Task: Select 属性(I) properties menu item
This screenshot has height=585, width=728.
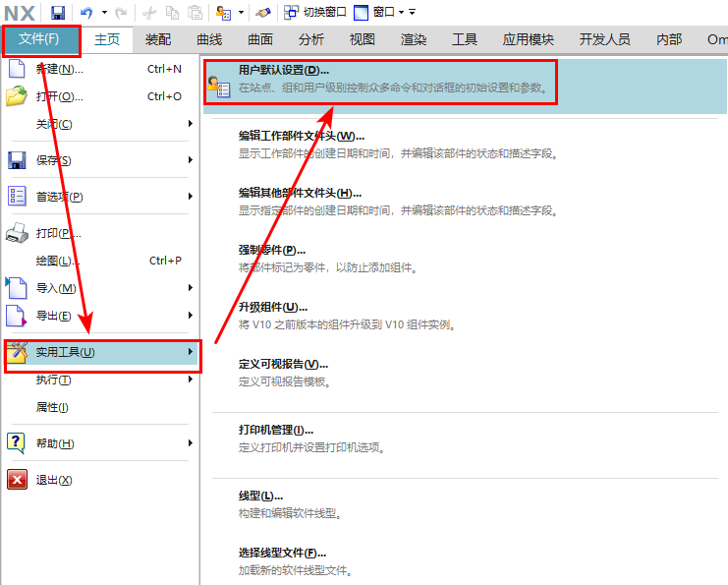Action: click(x=100, y=407)
